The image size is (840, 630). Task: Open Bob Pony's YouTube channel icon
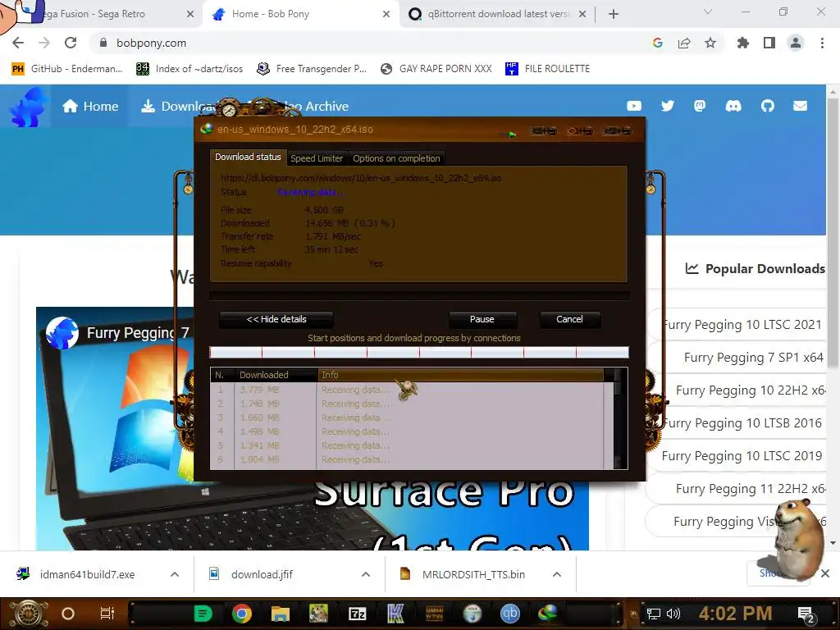(x=634, y=106)
